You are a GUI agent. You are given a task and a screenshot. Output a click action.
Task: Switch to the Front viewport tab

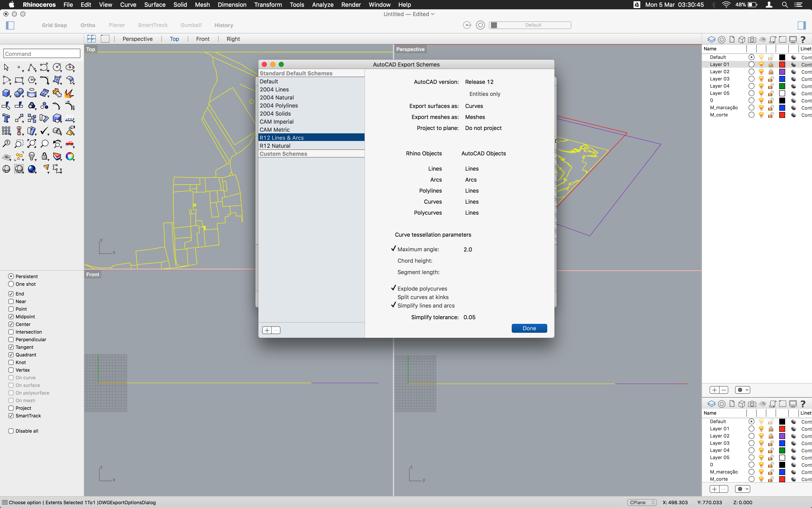tap(203, 39)
